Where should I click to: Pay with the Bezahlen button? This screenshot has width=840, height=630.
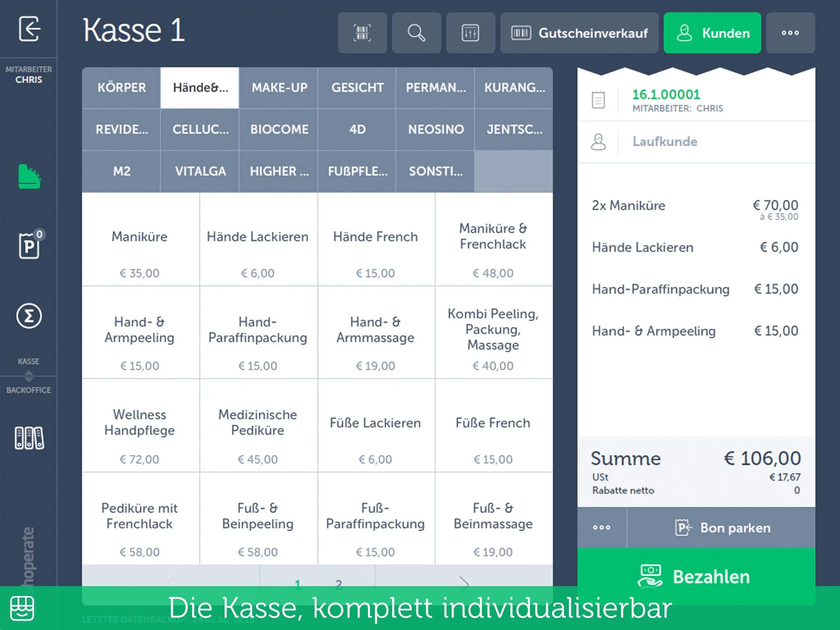click(x=696, y=577)
